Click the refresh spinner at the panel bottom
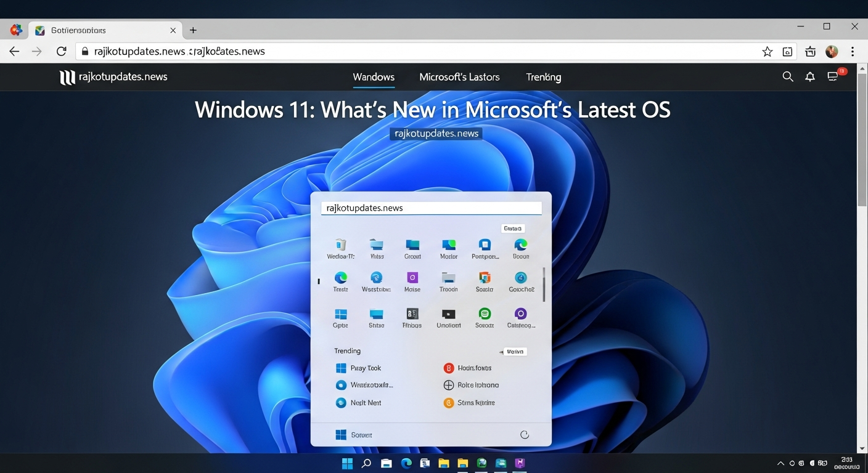The image size is (868, 473). pos(525,434)
